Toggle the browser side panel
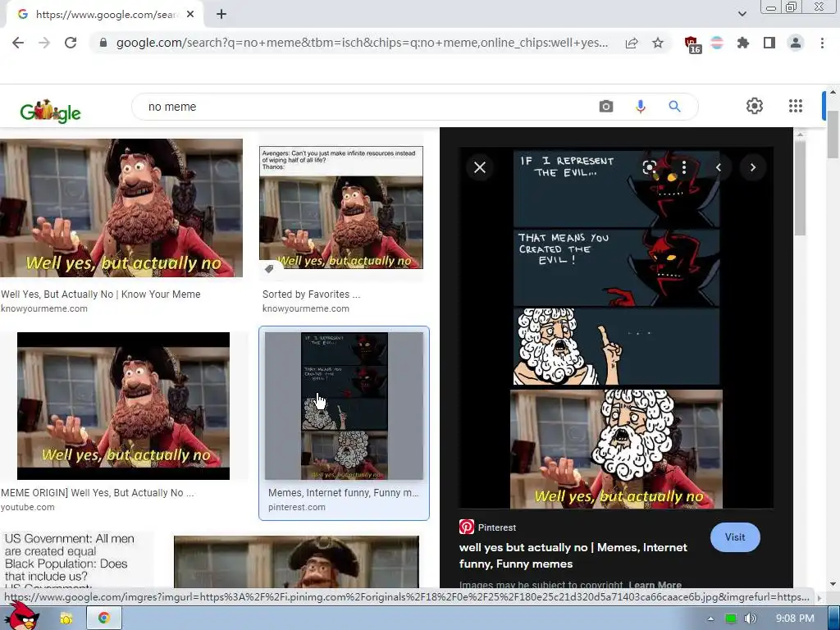 (769, 43)
